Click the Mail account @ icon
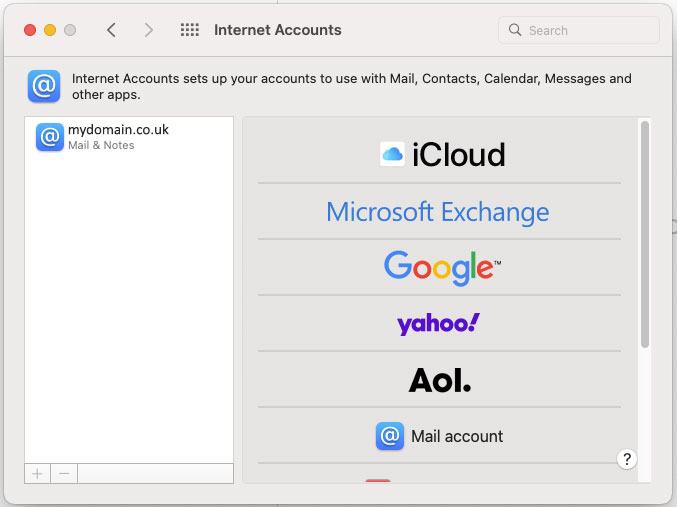 390,436
